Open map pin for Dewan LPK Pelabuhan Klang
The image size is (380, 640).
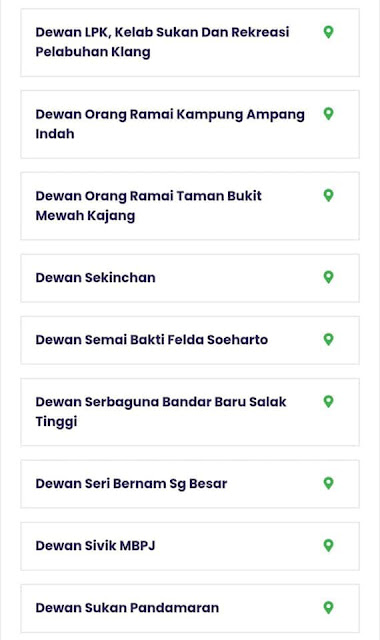tap(328, 32)
